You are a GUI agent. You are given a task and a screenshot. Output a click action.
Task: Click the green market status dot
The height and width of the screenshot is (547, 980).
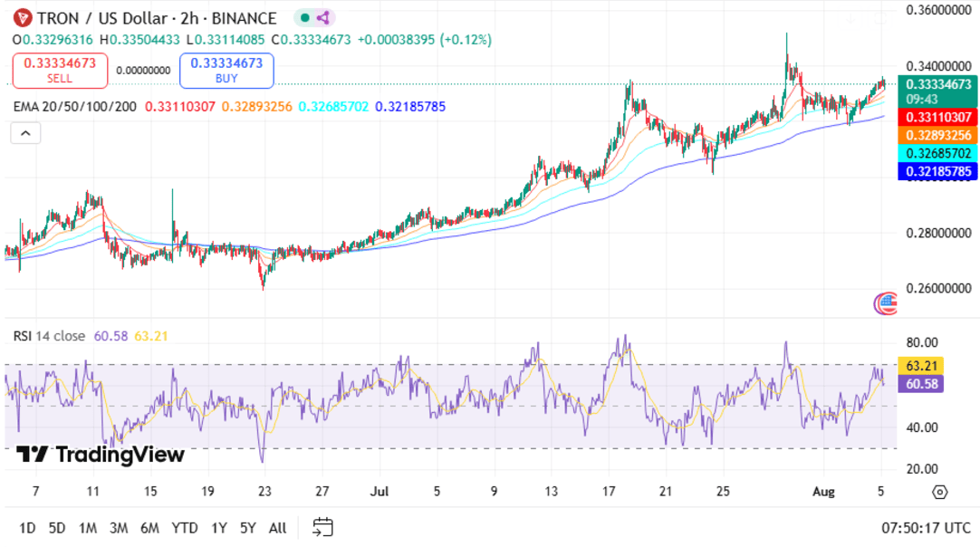point(304,18)
